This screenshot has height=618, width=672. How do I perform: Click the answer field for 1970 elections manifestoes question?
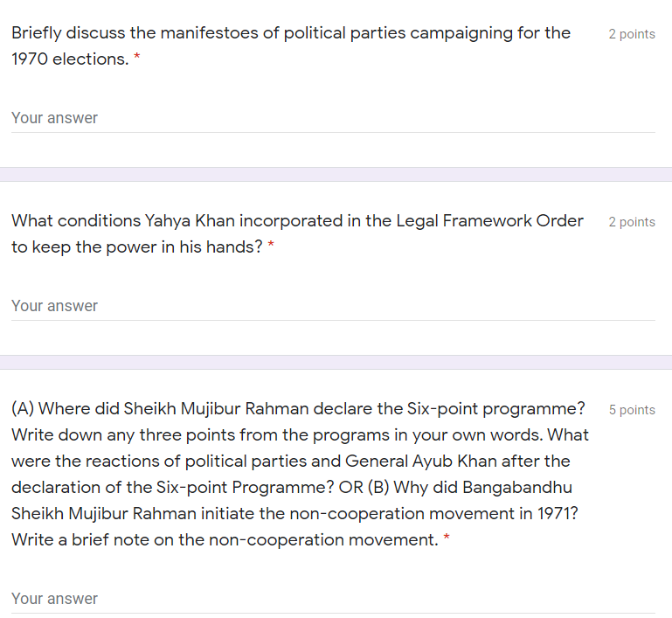[x=333, y=118]
